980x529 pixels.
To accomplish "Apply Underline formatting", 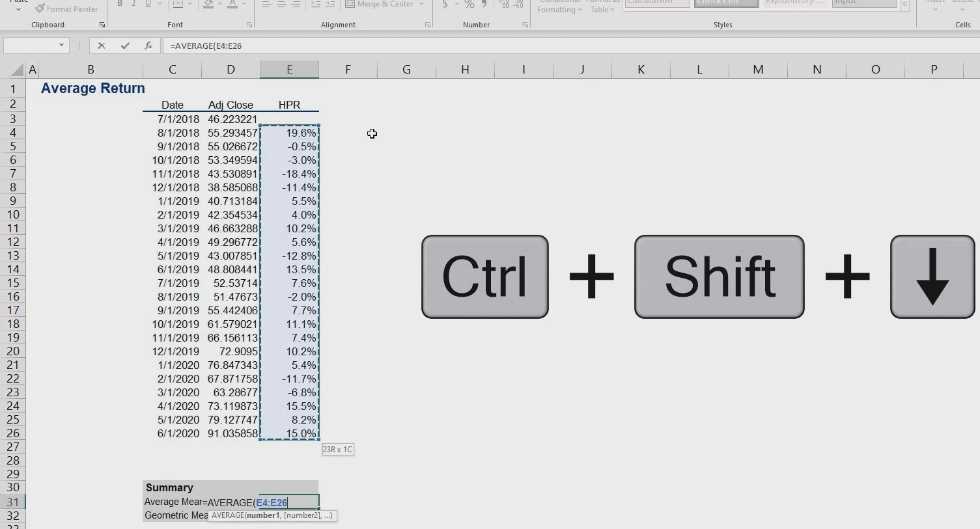I will [x=148, y=4].
